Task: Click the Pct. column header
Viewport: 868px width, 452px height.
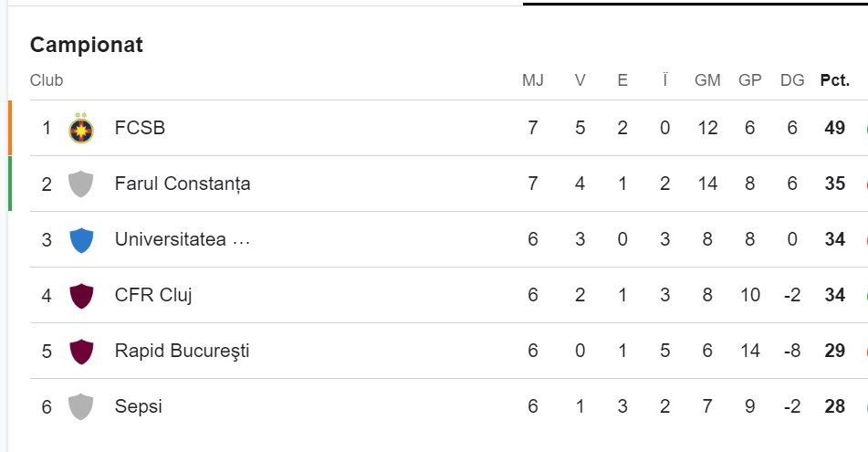Action: (835, 80)
